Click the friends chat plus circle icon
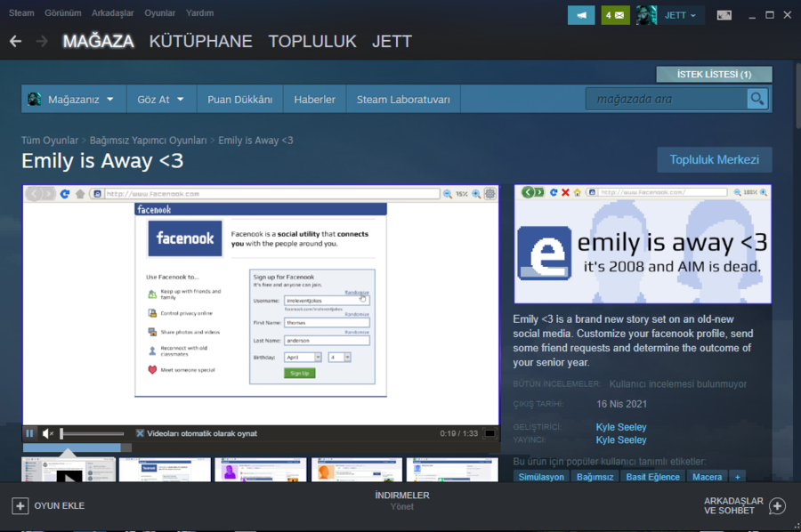Screen dimensions: 801x532 pos(777,506)
